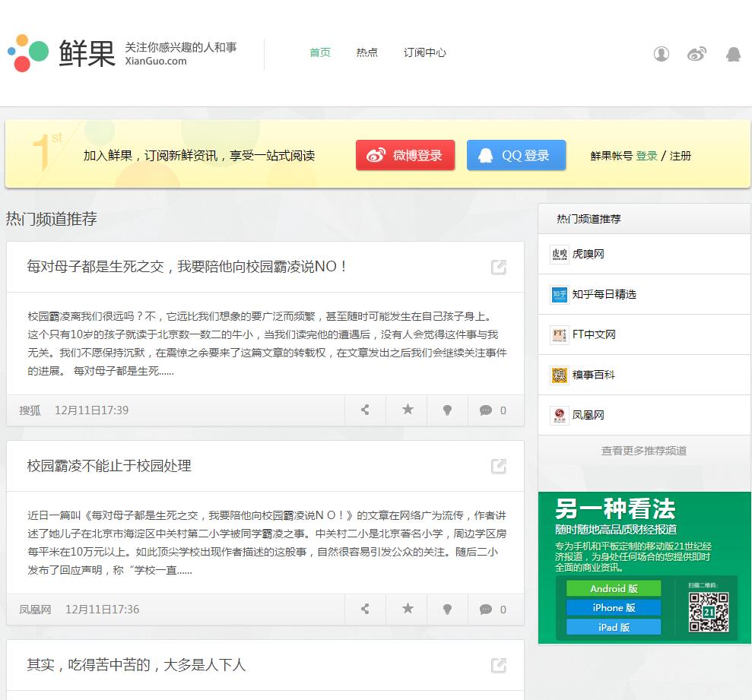
Task: Open external link icon for 校园霸凌不能止于校园处理
Action: (x=498, y=466)
